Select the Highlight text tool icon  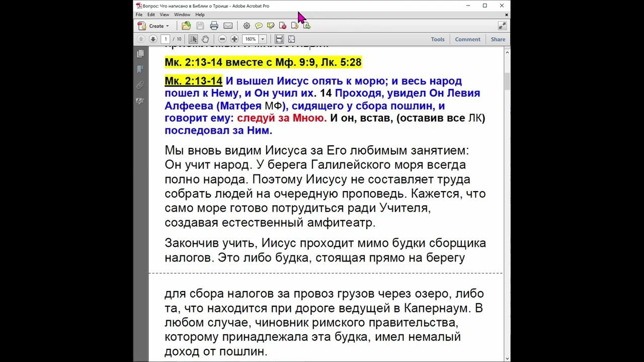271,26
